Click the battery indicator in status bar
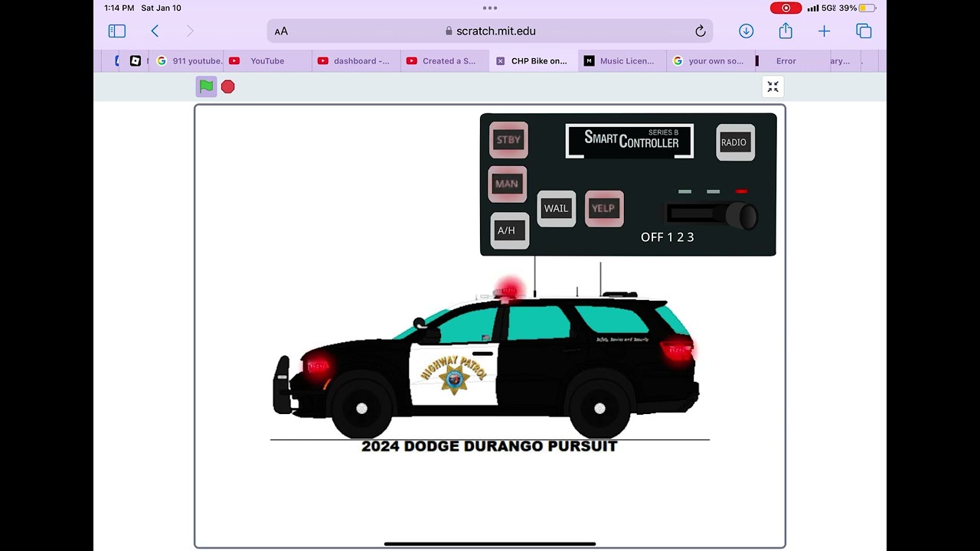Screen dimensions: 980x551 tap(867, 8)
